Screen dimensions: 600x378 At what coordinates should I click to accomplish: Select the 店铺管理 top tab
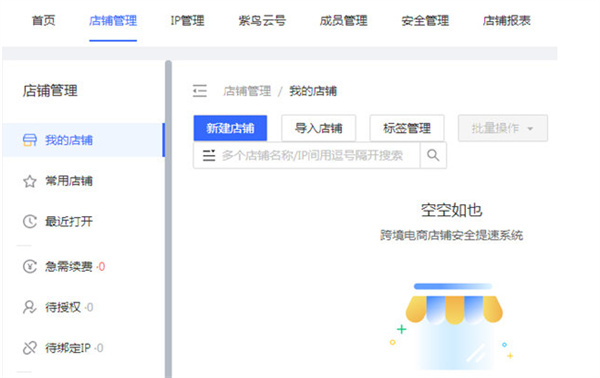113,21
